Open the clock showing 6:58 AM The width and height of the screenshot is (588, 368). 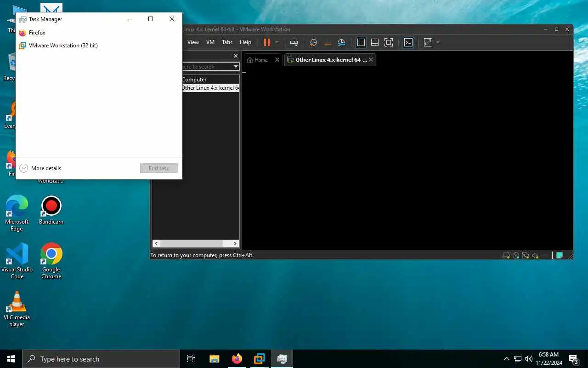coord(548,359)
